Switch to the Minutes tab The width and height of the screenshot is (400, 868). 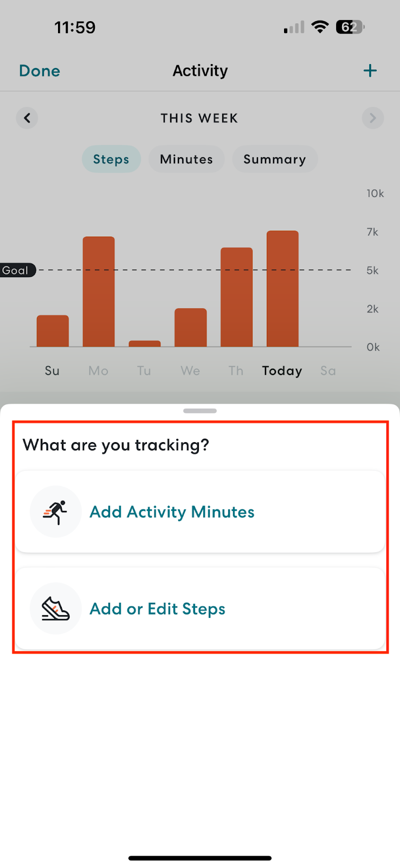tap(186, 159)
